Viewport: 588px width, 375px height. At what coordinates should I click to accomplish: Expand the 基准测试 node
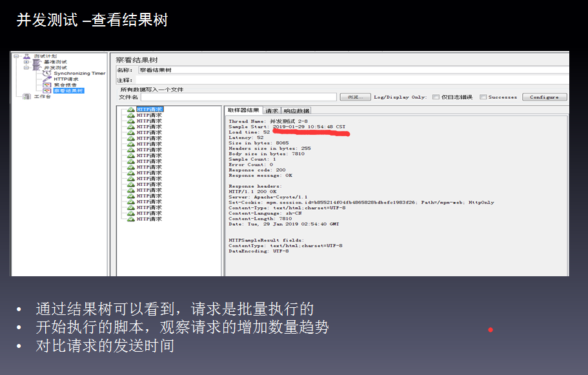pyautogui.click(x=26, y=62)
